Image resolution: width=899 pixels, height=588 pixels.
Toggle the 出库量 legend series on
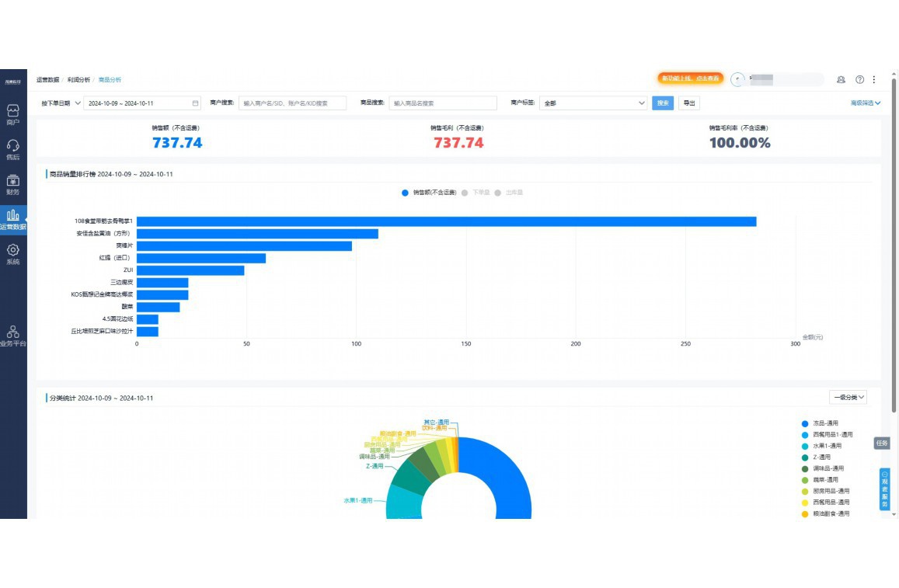tap(509, 193)
